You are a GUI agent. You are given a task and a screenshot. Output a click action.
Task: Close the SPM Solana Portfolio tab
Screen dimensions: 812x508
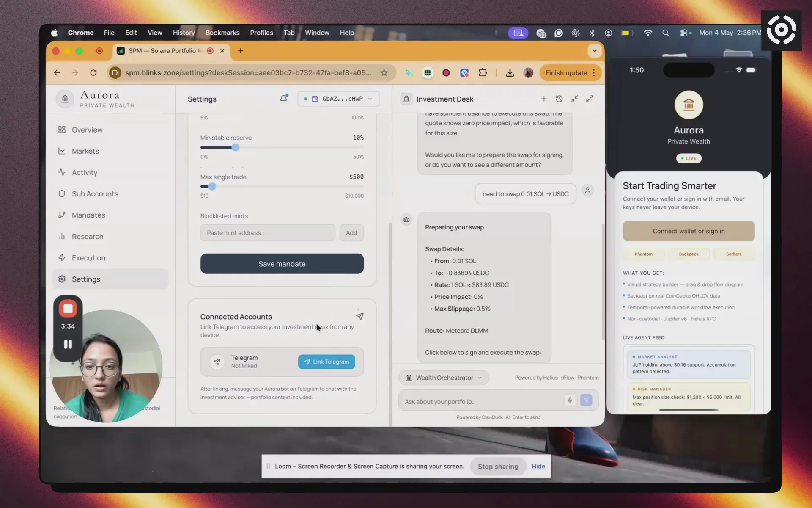222,51
